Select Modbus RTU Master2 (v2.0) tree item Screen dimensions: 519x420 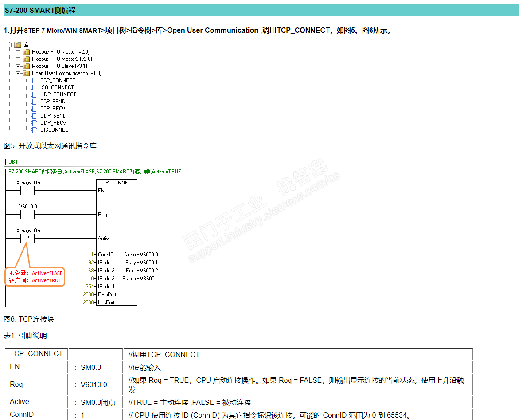[62, 59]
